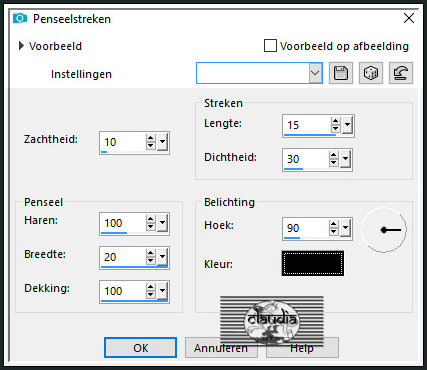Open the Breedte slider dropdown arrow

pyautogui.click(x=162, y=257)
